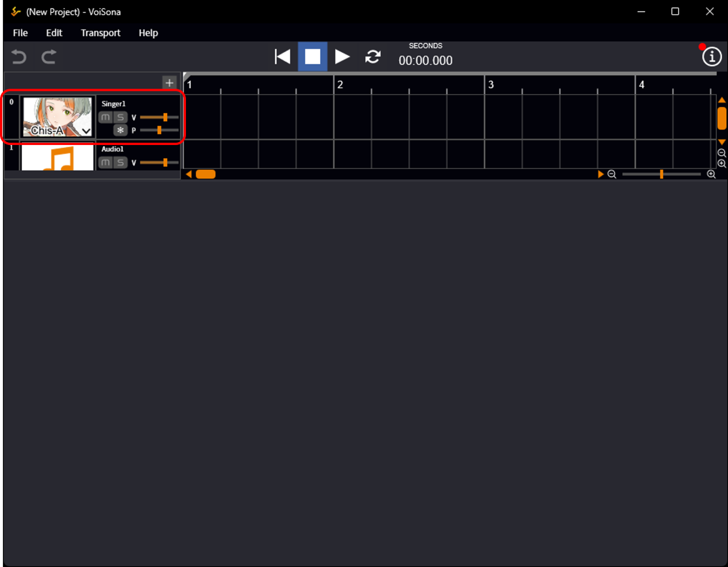The width and height of the screenshot is (728, 567).
Task: Click the Audio1 track name
Action: 113,149
